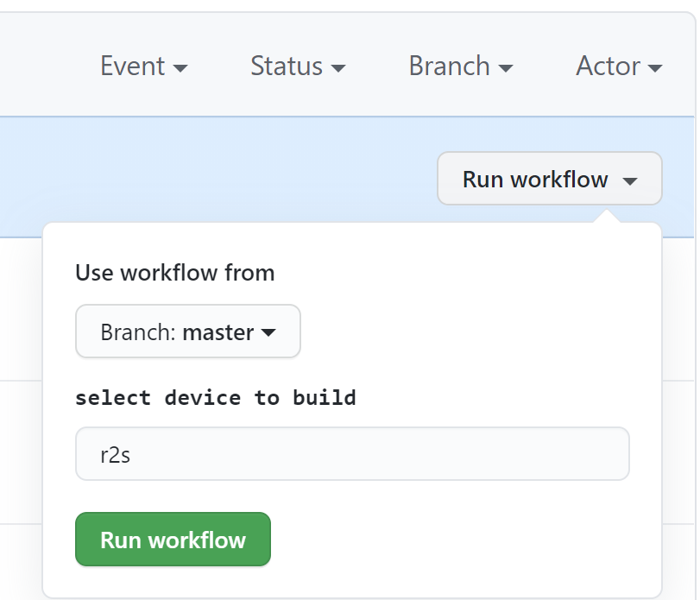
Task: Toggle the gray Run workflow dropdown button
Action: (x=550, y=179)
